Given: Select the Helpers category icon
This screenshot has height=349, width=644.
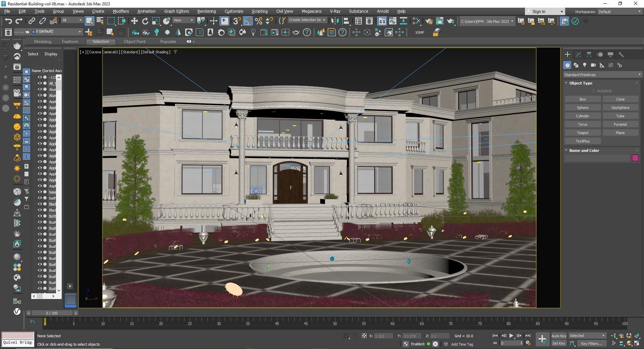Looking at the screenshot, I should pyautogui.click(x=602, y=65).
